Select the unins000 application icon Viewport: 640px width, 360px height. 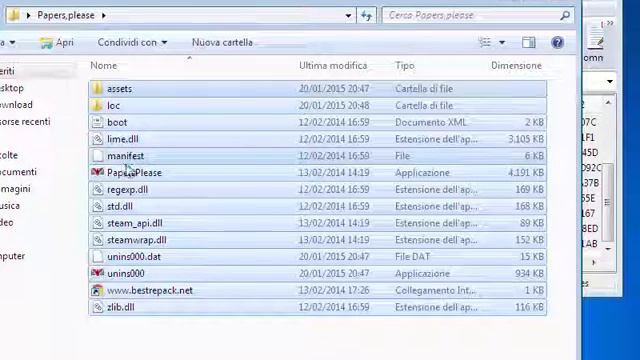pyautogui.click(x=97, y=273)
